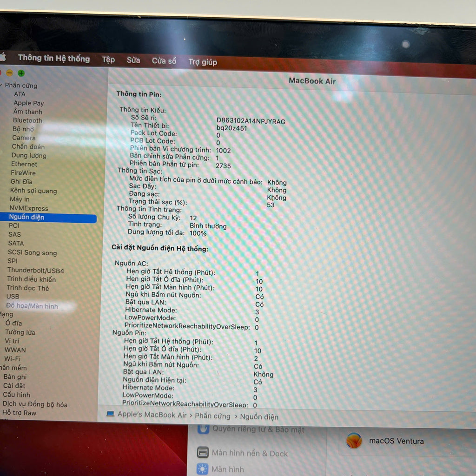Open Quyền riêng tư & Bảo mật icon
This screenshot has width=476, height=476.
point(203,429)
